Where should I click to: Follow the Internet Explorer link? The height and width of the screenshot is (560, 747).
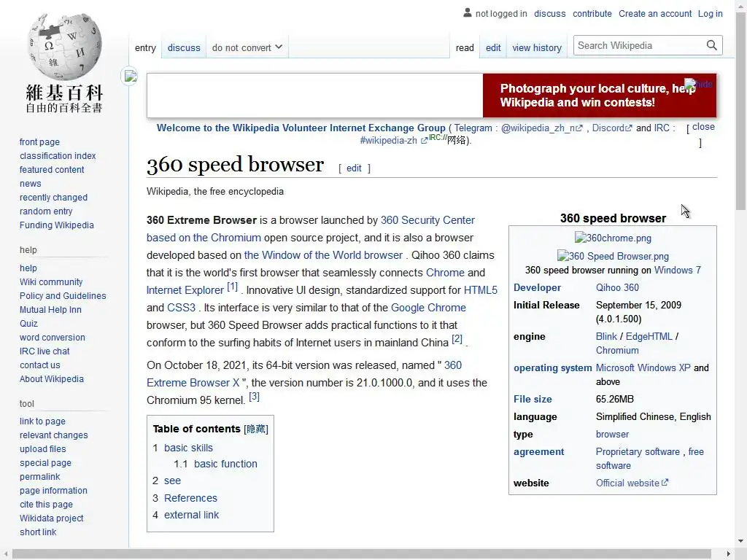coord(185,290)
